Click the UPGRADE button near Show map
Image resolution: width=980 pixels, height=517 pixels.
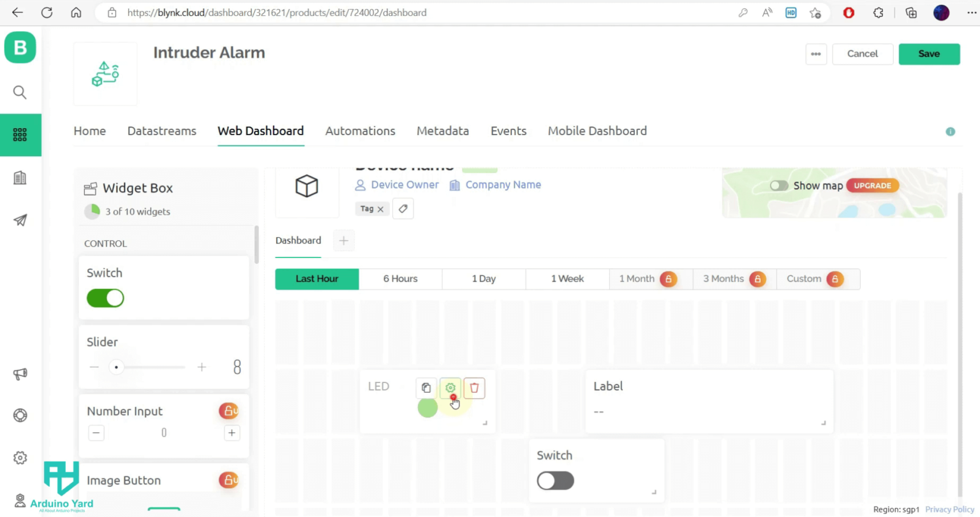[x=872, y=186]
